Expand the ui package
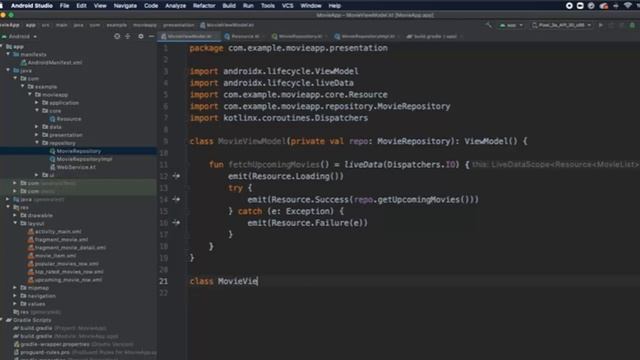 (37, 175)
